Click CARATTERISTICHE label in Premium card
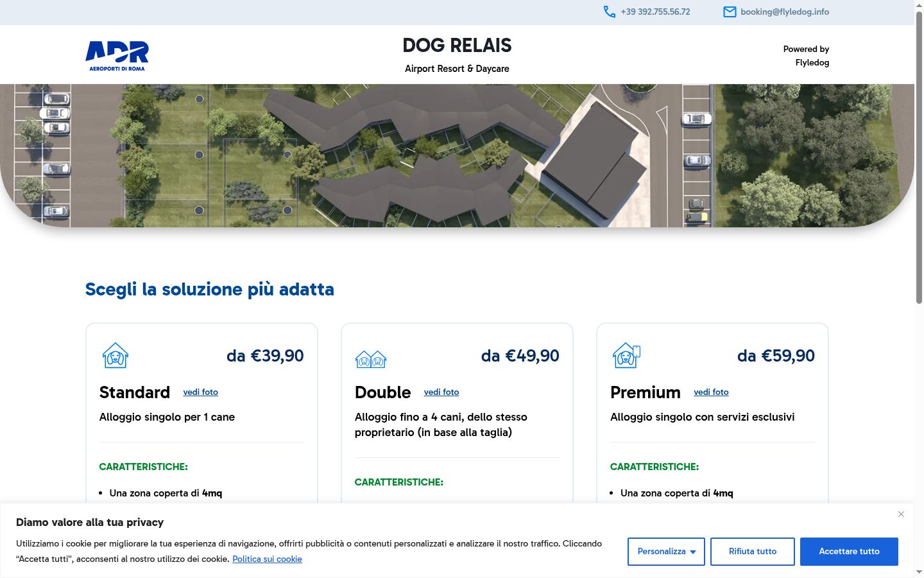The image size is (924, 578). coord(654,467)
